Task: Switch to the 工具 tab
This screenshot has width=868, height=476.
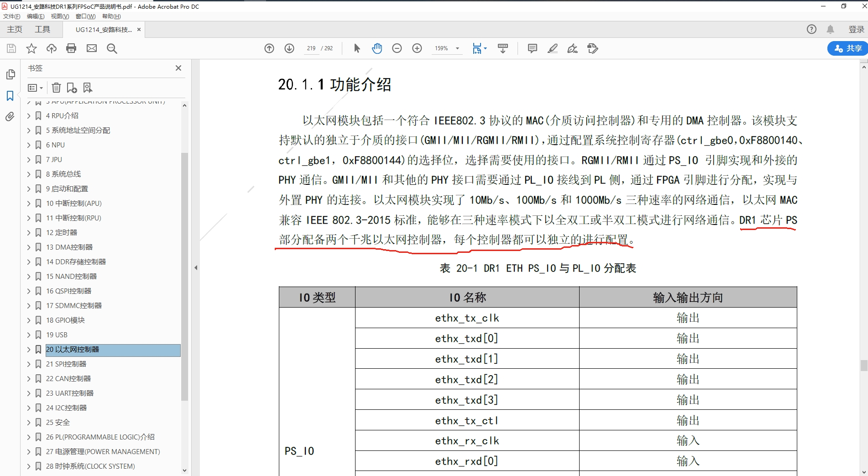Action: pos(42,29)
